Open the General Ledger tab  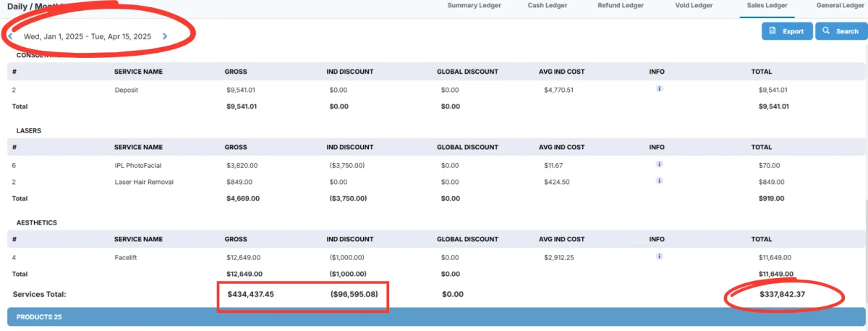pyautogui.click(x=840, y=6)
